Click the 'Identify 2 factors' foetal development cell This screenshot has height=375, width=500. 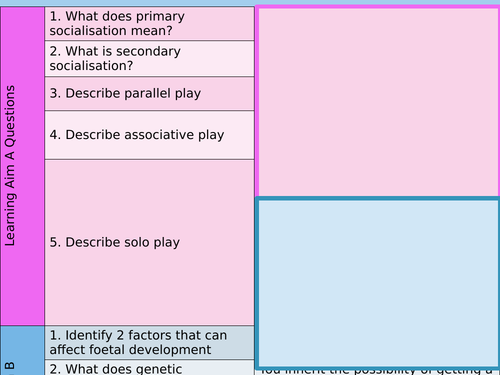pyautogui.click(x=149, y=342)
